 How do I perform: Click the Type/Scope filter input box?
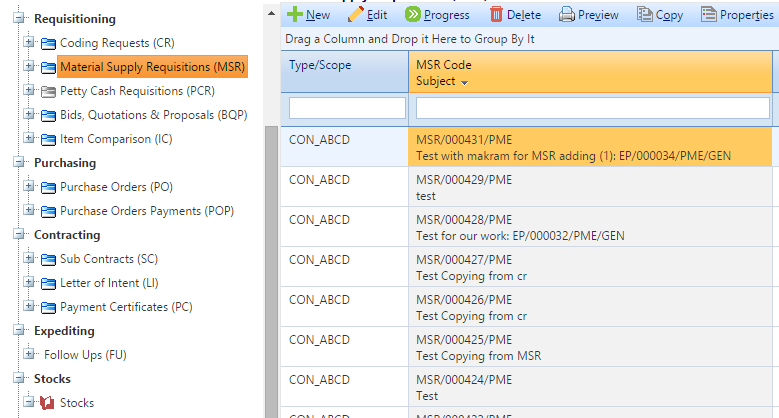pyautogui.click(x=347, y=108)
